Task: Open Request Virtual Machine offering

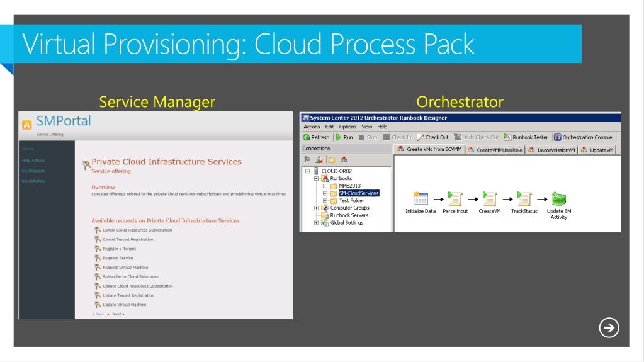Action: pos(125,267)
